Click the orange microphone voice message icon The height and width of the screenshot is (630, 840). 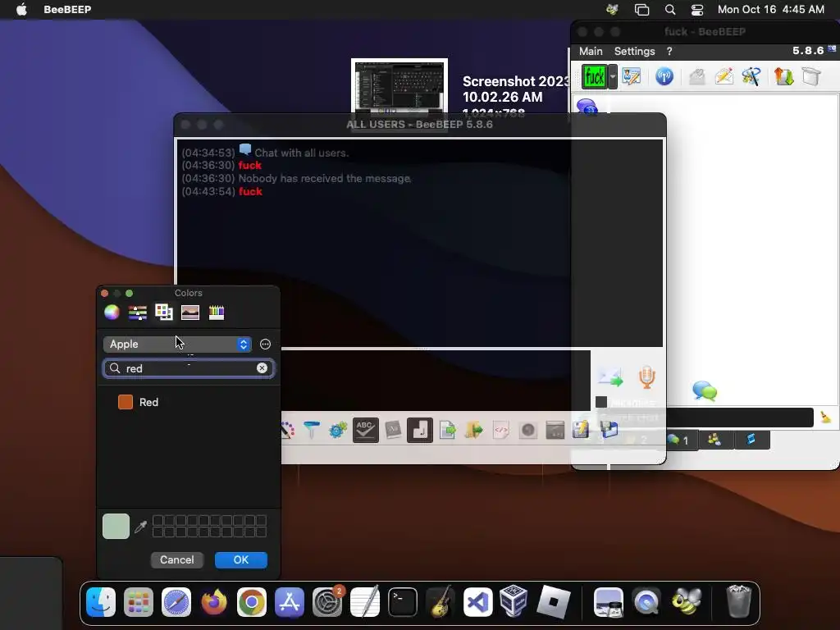pos(647,377)
